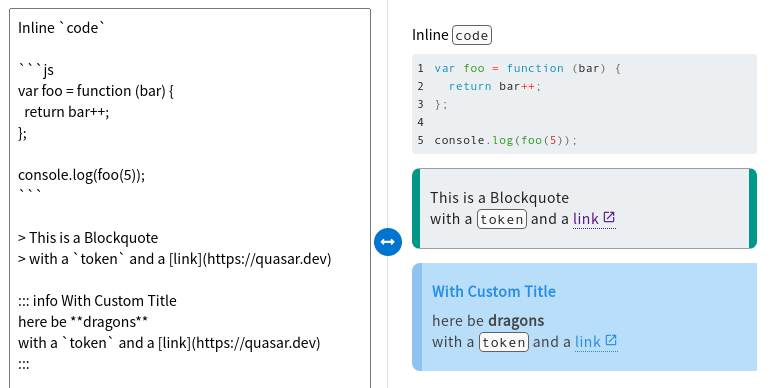Click 'This is a Blockquote' text in preview
Viewport: 771px width, 388px height.
click(x=500, y=198)
